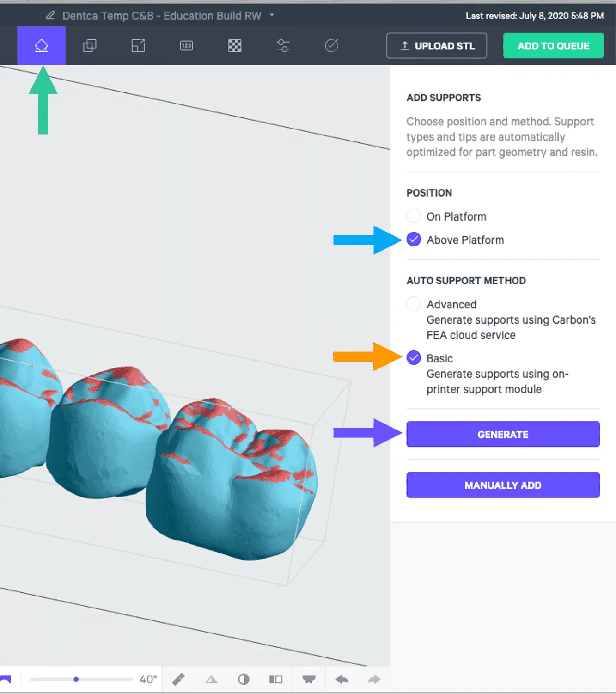Open the scale part tool icon
The height and width of the screenshot is (694, 616).
pos(138,45)
